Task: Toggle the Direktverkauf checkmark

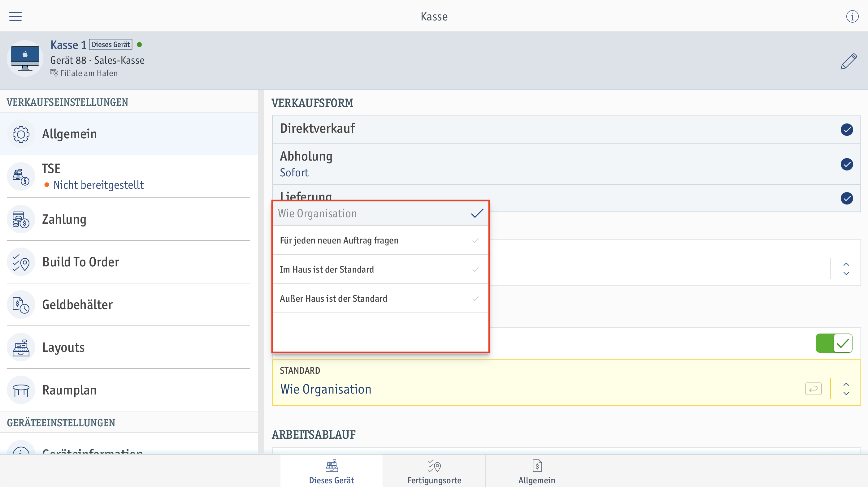Action: (846, 130)
